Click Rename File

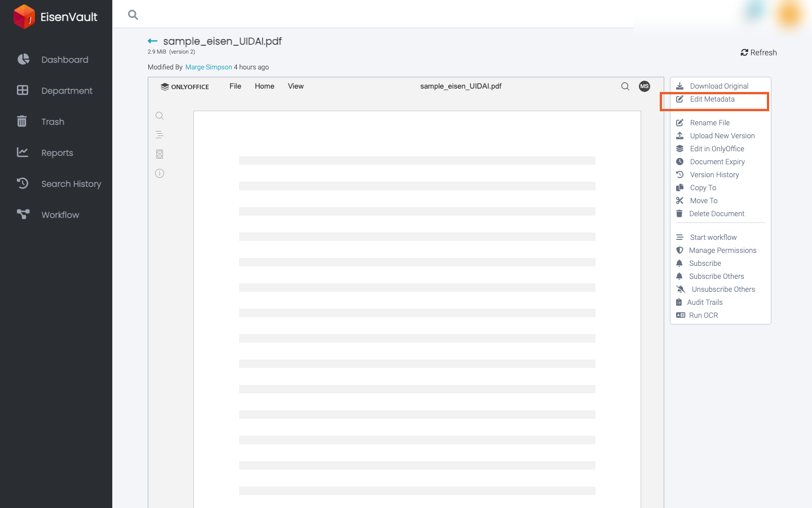(x=703, y=123)
